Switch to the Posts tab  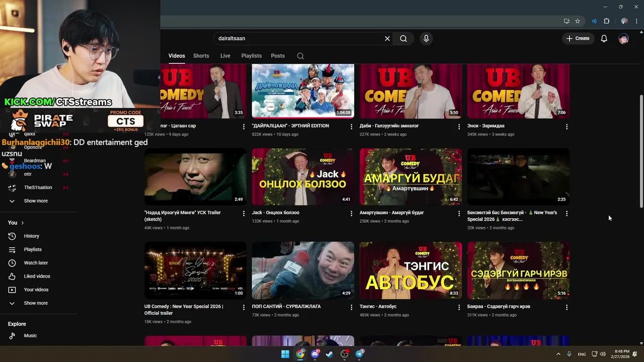pos(278,56)
